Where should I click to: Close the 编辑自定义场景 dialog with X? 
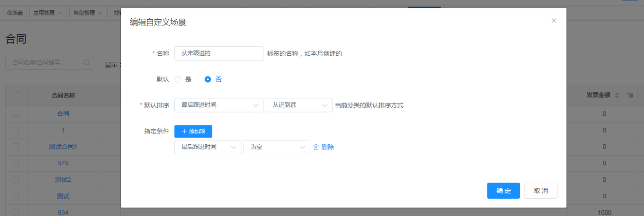554,21
